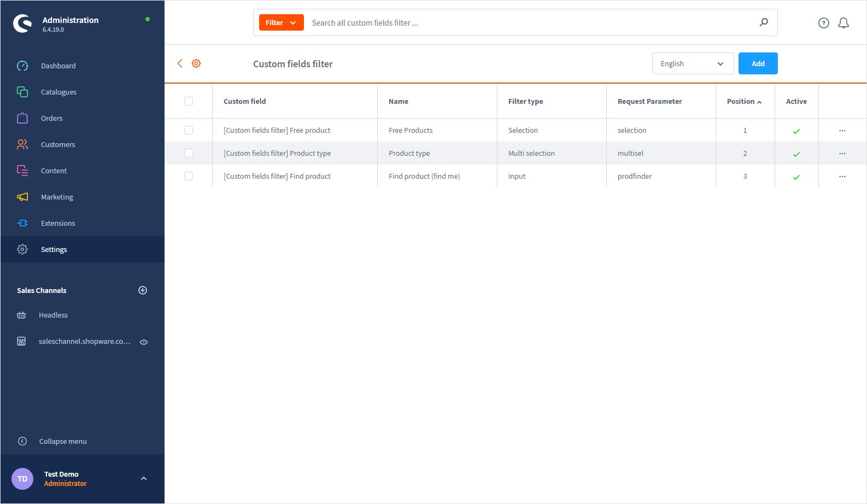The width and height of the screenshot is (867, 504).
Task: Open Content menu label
Action: click(x=54, y=171)
